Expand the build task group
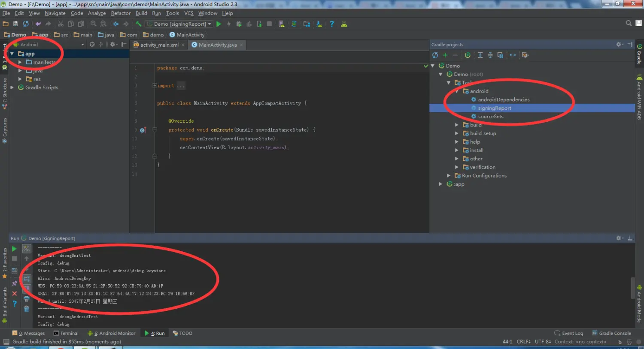The image size is (644, 349). tap(457, 125)
